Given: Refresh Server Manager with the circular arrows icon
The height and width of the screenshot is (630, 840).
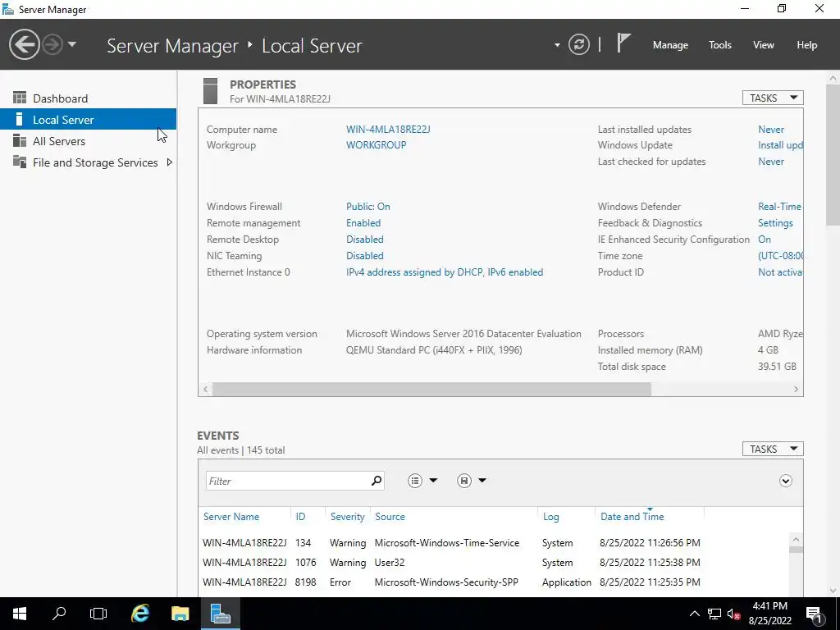Looking at the screenshot, I should point(578,44).
